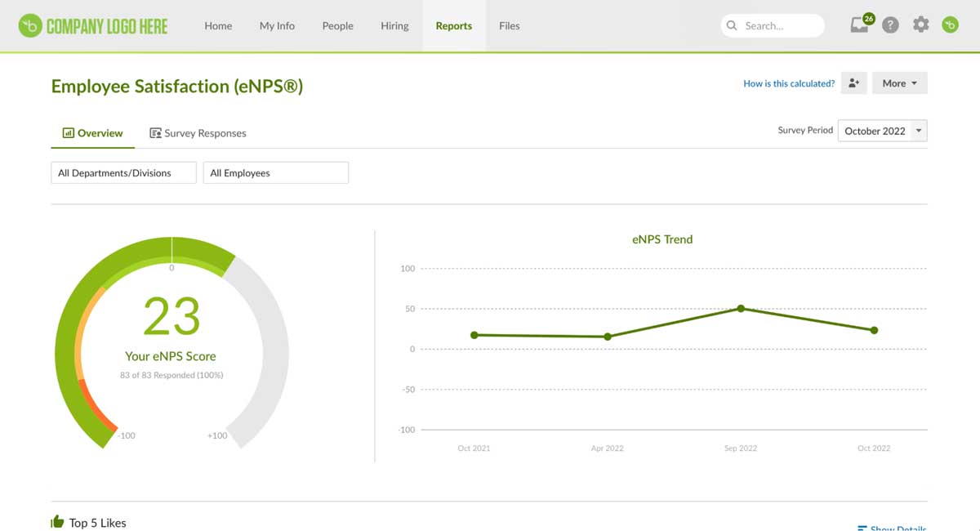980x531 pixels.
Task: Click the help question mark icon
Action: point(890,25)
